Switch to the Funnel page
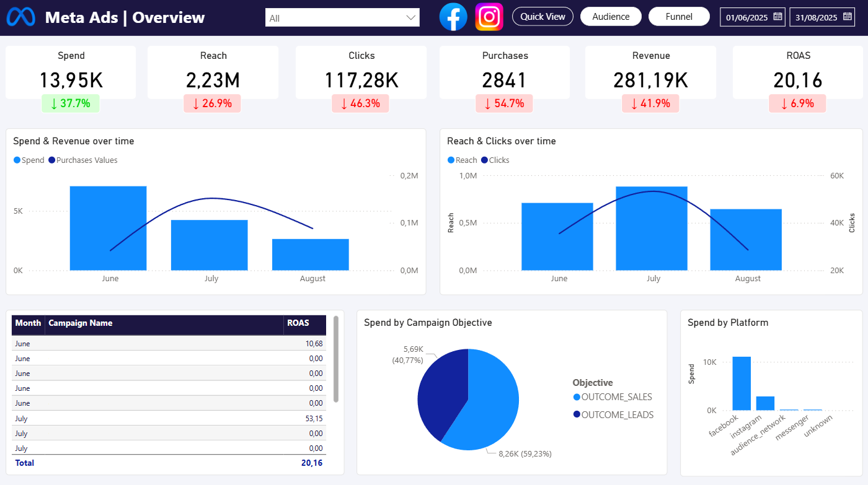This screenshot has width=868, height=485. pos(679,16)
